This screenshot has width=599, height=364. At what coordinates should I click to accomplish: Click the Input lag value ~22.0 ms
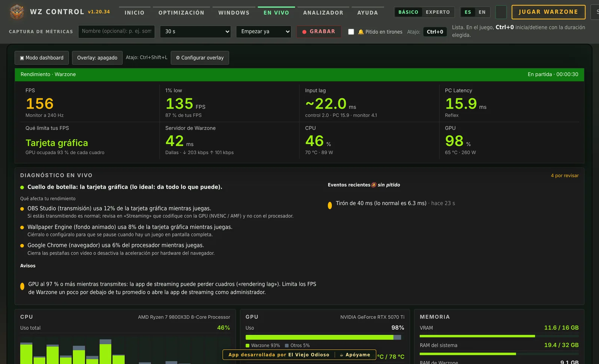(x=331, y=104)
